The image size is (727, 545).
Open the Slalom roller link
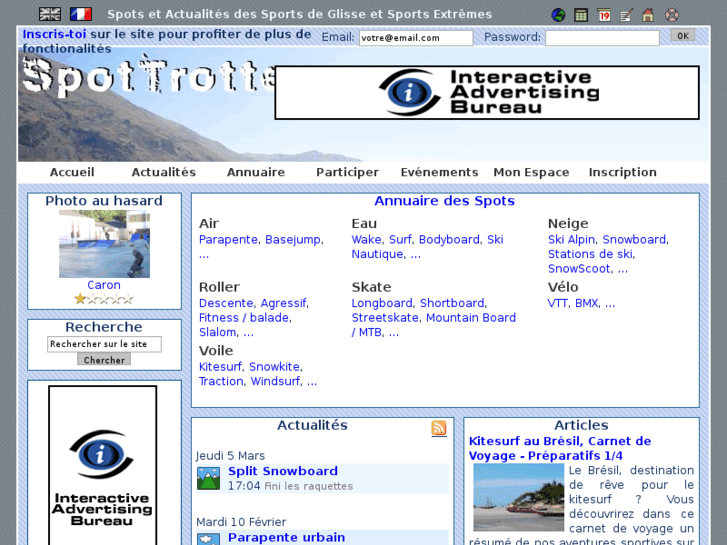tap(217, 332)
